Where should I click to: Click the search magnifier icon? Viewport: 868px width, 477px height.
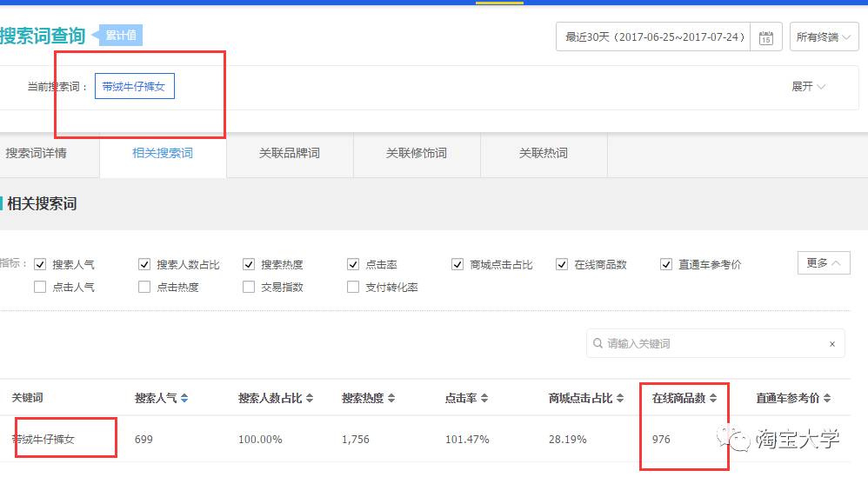click(x=598, y=344)
